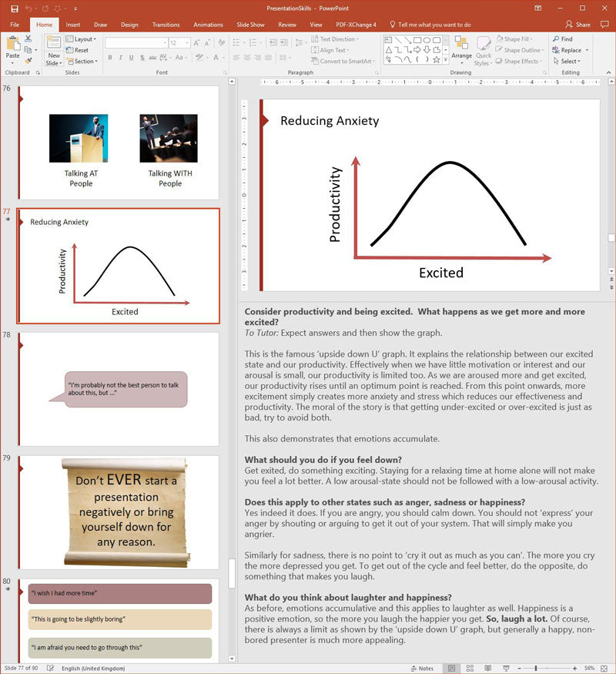The width and height of the screenshot is (616, 674).
Task: Switch to the Animations tab
Action: pos(208,25)
